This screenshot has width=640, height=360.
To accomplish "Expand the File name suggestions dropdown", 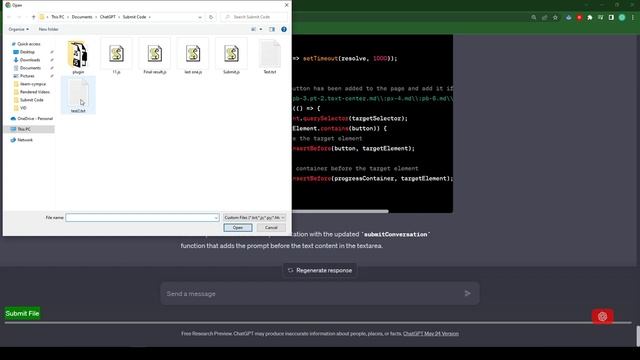I will point(216,218).
